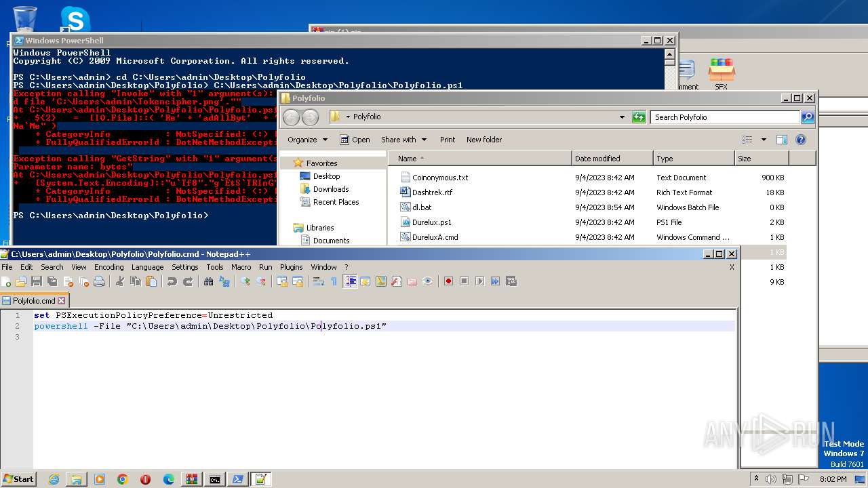Open the Macro menu in Notepad++
Screen dimensions: 868x488
click(x=241, y=267)
